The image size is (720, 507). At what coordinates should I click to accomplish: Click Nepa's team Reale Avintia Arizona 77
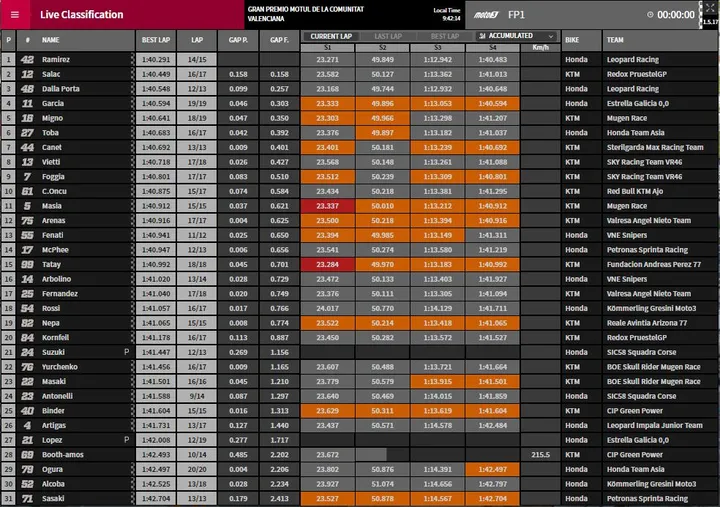click(x=647, y=323)
